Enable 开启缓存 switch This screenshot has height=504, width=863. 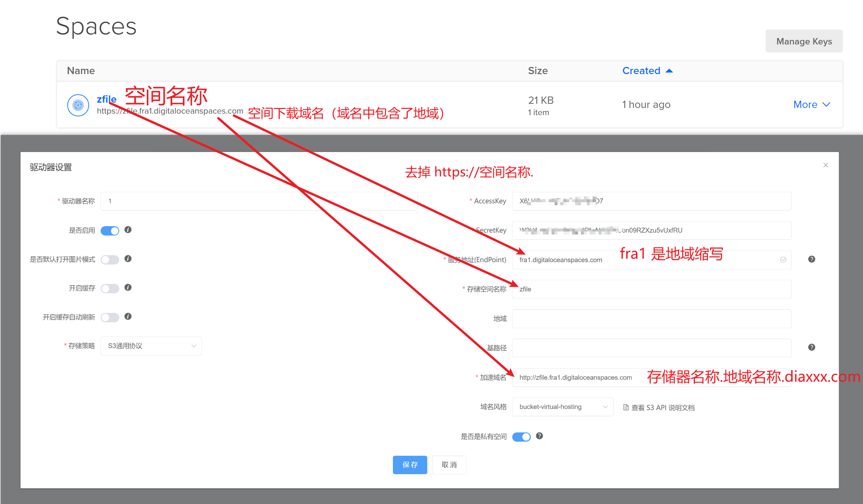(110, 288)
